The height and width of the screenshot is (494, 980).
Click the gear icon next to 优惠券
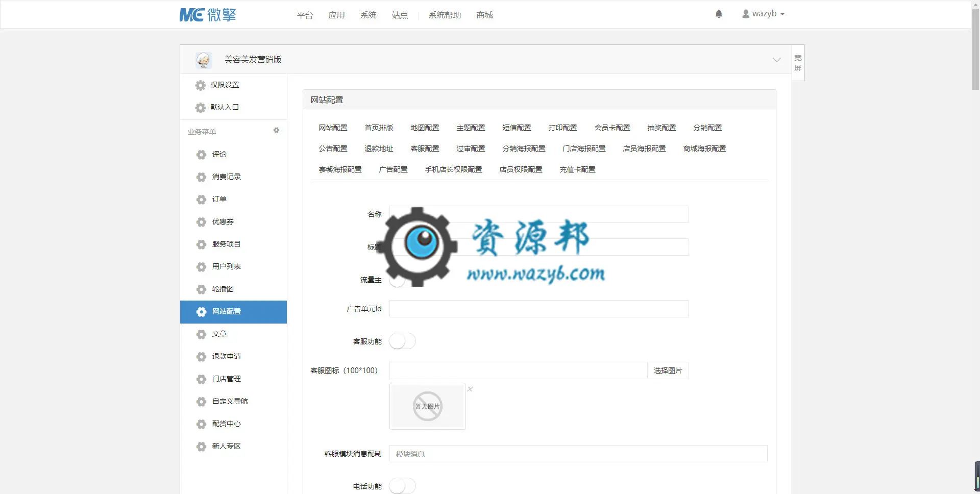click(201, 222)
